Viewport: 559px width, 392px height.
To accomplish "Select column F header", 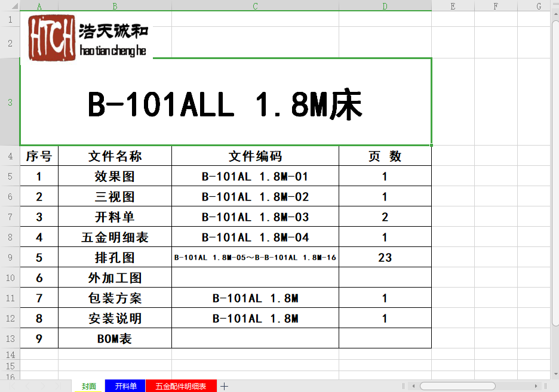I will coord(496,6).
